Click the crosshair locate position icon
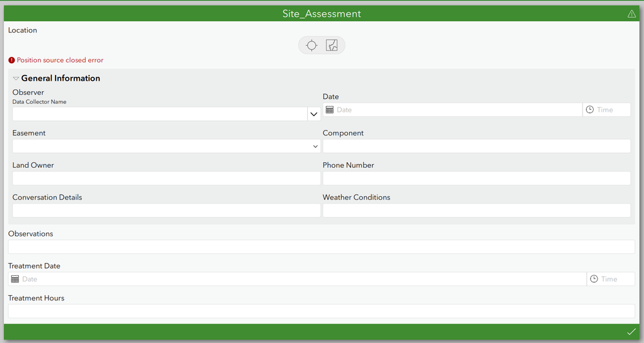 [312, 45]
